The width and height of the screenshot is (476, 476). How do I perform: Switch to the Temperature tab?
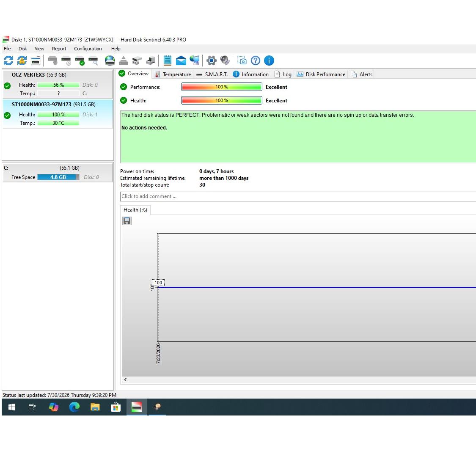(173, 74)
